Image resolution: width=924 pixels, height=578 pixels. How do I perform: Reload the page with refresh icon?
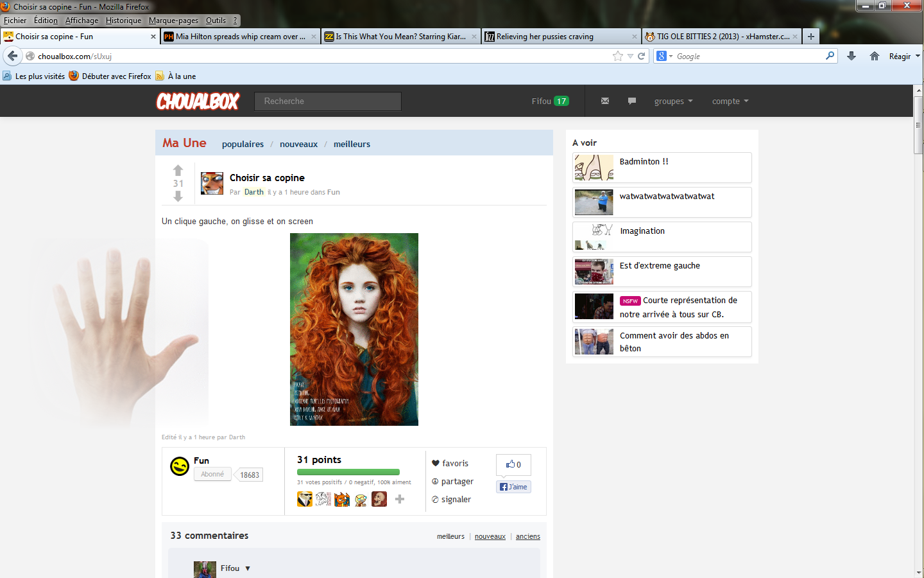pyautogui.click(x=641, y=56)
